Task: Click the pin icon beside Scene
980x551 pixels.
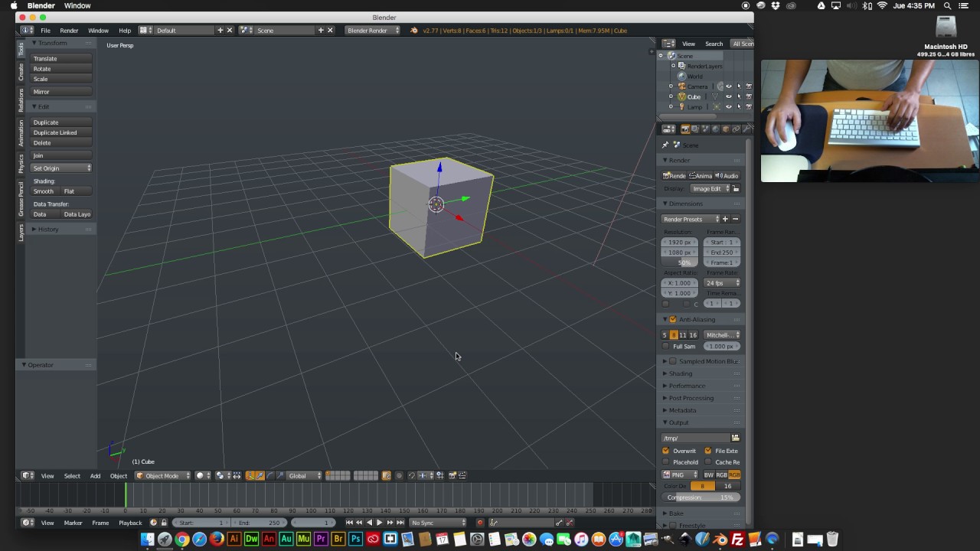Action: pyautogui.click(x=665, y=145)
